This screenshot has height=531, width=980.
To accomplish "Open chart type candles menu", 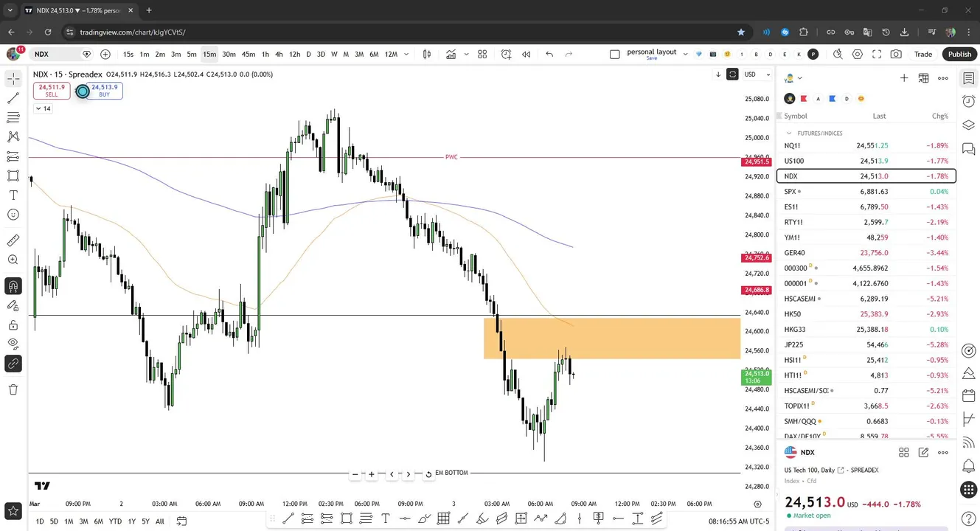I will [427, 54].
